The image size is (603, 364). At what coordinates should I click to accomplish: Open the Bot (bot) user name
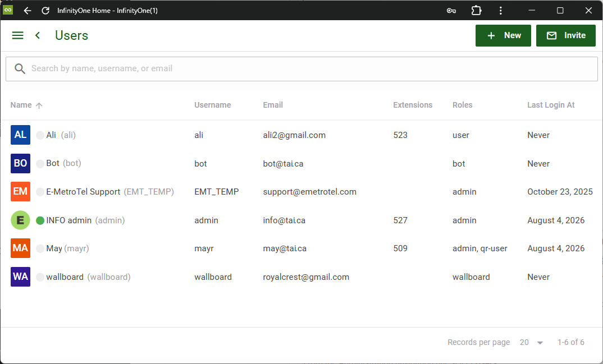pyautogui.click(x=63, y=163)
